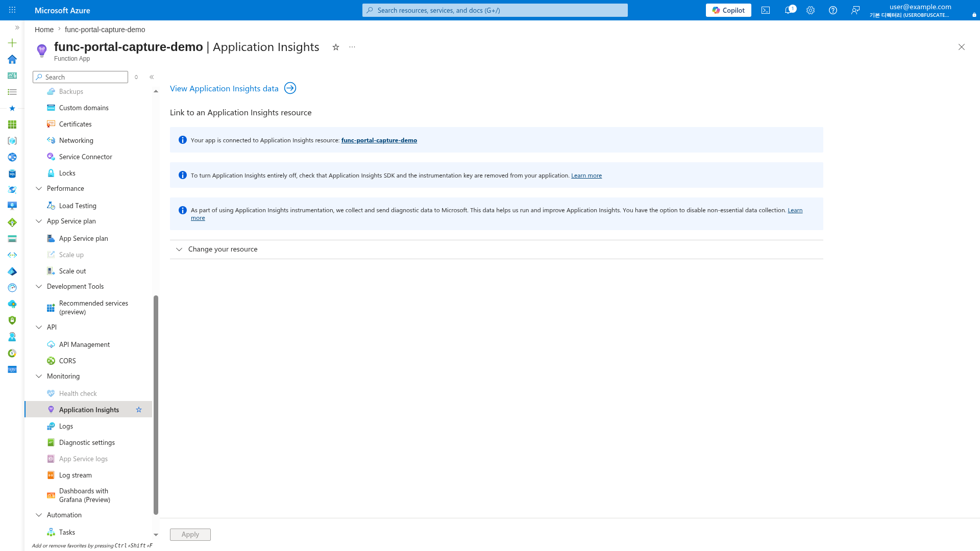Expand Change your resource section
The image size is (980, 551).
click(x=496, y=249)
